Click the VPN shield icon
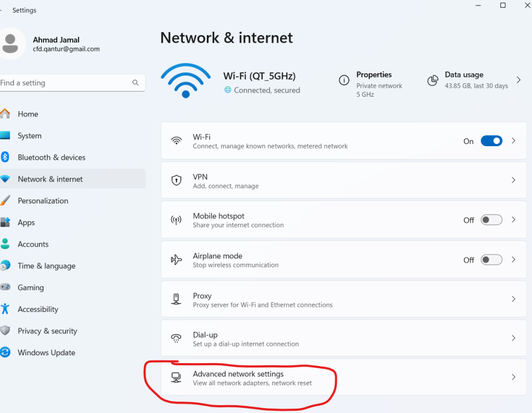The image size is (532, 413). point(177,180)
